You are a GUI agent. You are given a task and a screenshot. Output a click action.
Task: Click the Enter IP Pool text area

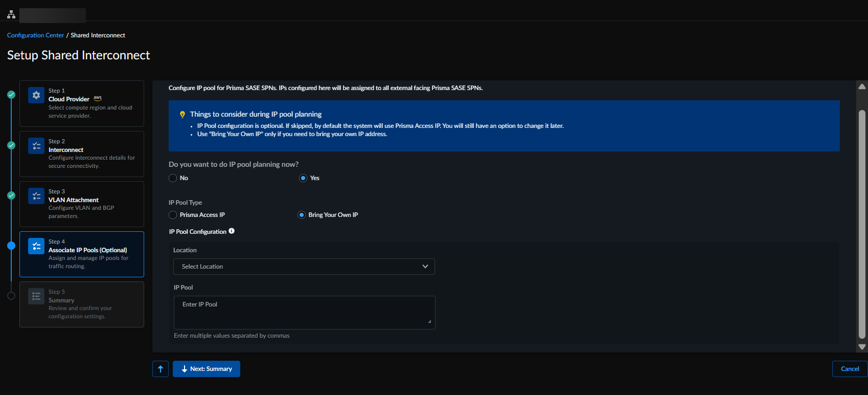pyautogui.click(x=304, y=312)
